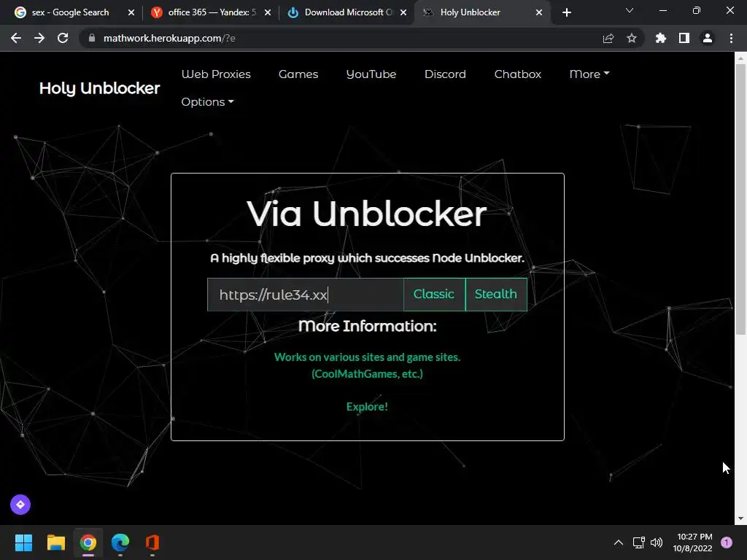The width and height of the screenshot is (747, 560).
Task: Open File Explorer from the taskbar
Action: [55, 542]
